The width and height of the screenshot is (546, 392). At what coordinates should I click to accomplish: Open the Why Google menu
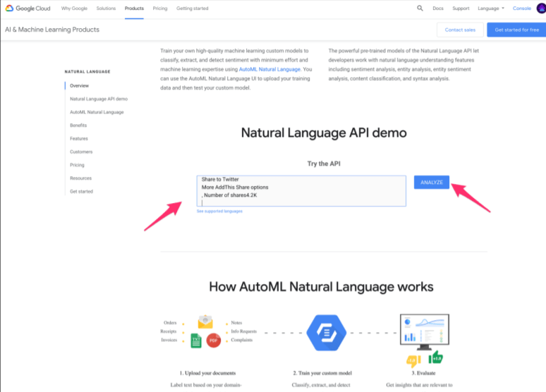tap(74, 8)
